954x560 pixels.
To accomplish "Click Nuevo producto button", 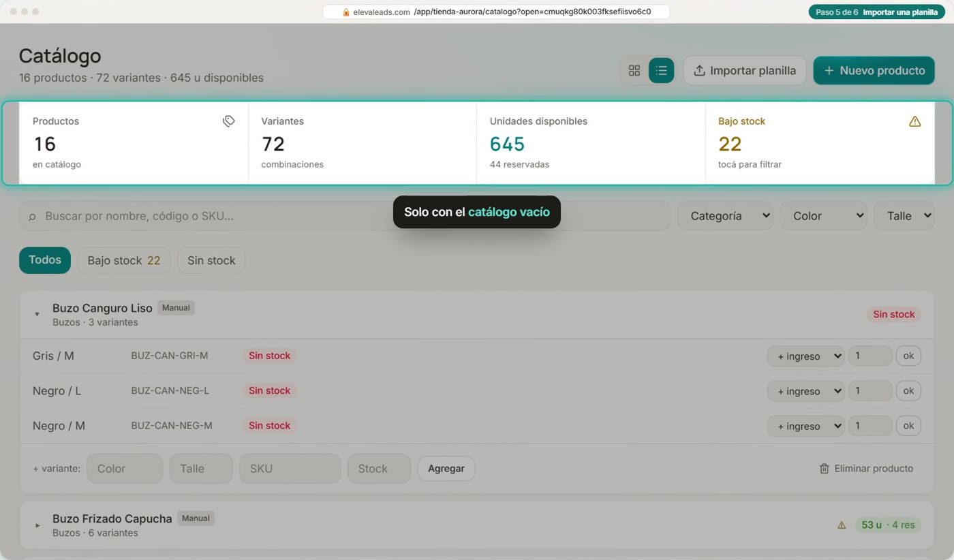I will pos(874,70).
